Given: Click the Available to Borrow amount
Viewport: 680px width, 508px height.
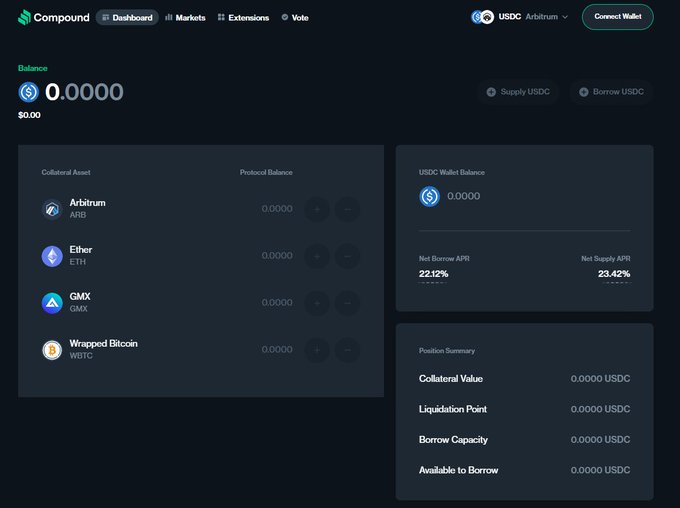Looking at the screenshot, I should 600,470.
